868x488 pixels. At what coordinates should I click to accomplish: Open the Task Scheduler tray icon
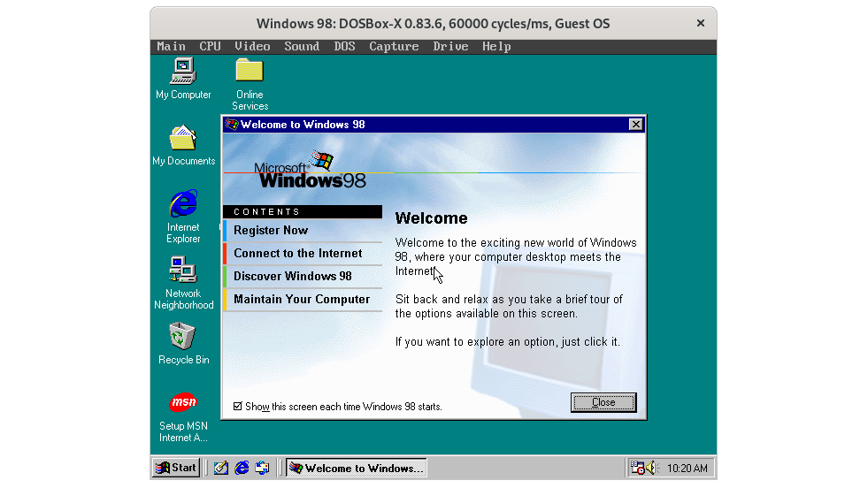tap(637, 468)
